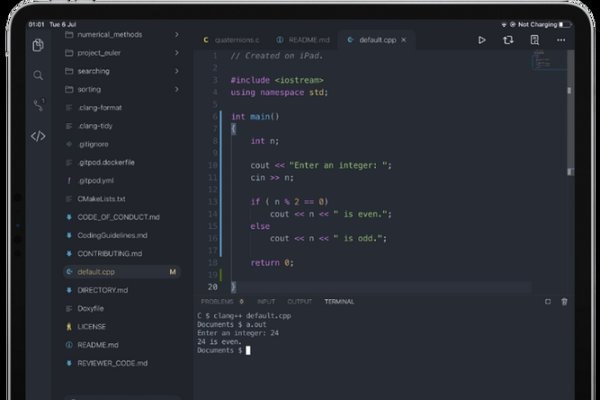Switch to the PROBLEMS panel tab
This screenshot has height=400, width=600.
tap(217, 301)
